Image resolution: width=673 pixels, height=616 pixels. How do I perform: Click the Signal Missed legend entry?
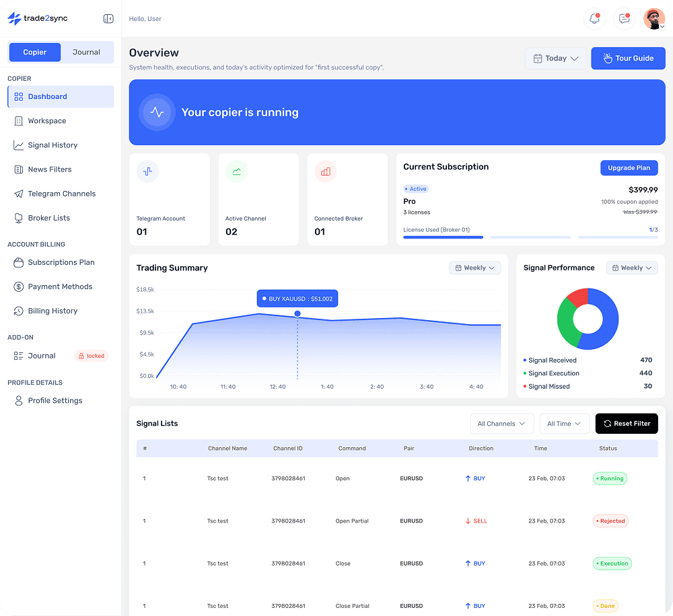click(588, 387)
